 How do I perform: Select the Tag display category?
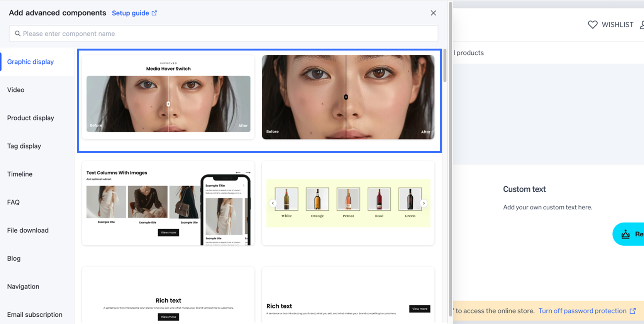click(24, 146)
